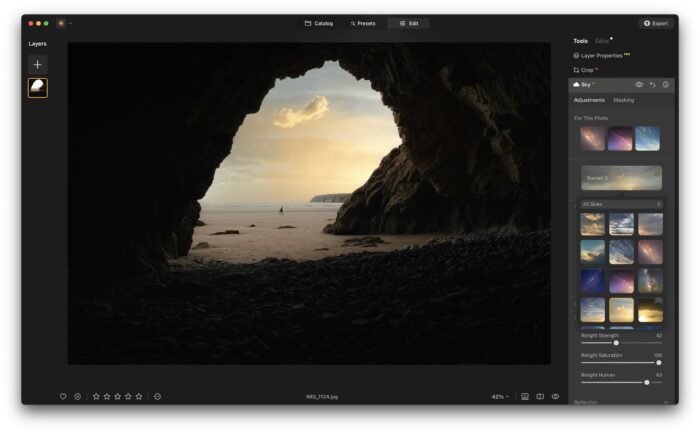Mark the photo as favorite with heart
This screenshot has height=433, width=700.
tap(63, 396)
